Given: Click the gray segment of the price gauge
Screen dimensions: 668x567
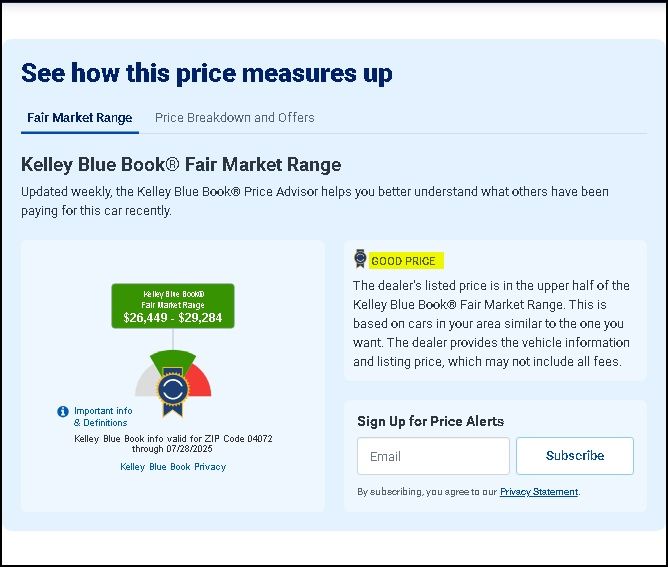Looking at the screenshot, I should click(x=145, y=382).
